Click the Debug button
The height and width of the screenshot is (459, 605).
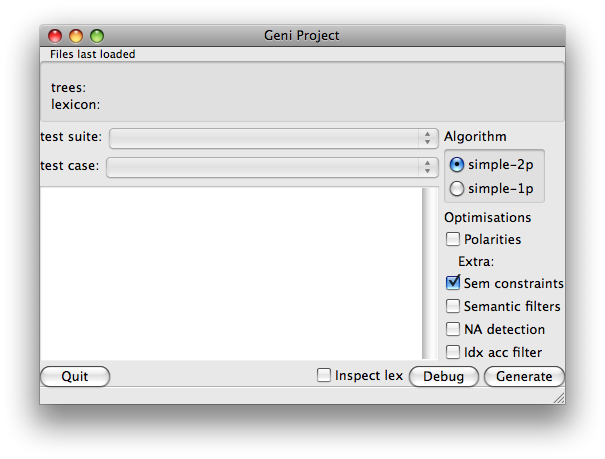[444, 376]
